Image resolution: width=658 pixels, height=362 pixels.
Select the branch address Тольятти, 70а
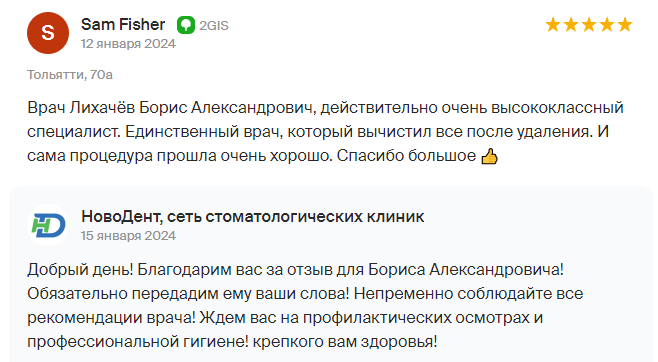[70, 75]
